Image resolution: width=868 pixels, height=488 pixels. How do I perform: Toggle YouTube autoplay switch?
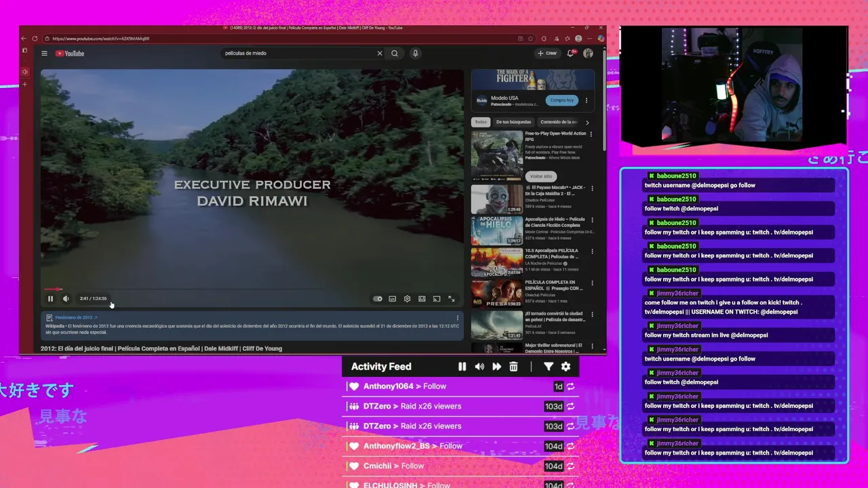(378, 298)
